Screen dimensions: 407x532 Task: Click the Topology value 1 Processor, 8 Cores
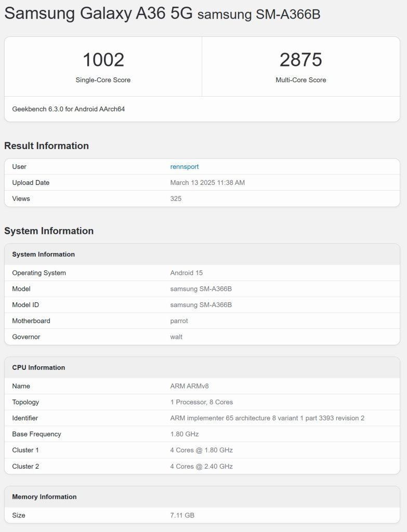[201, 403]
